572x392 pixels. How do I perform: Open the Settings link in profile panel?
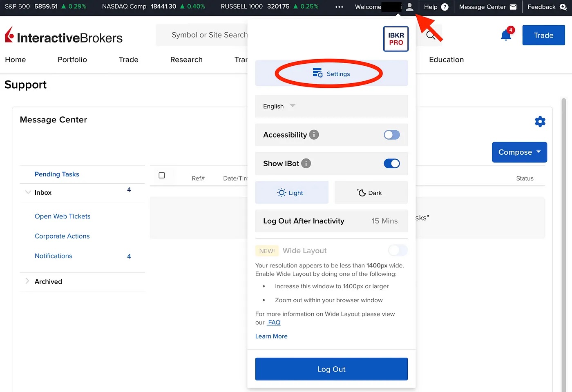click(331, 74)
